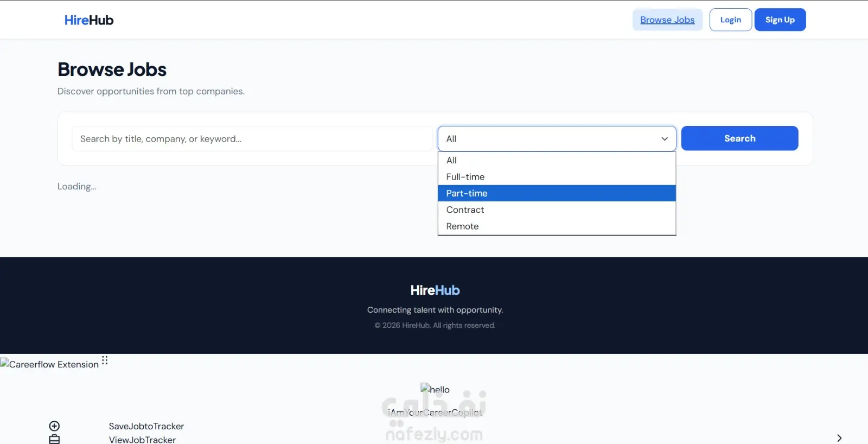Go to the Browse Jobs link
The image size is (868, 444).
pyautogui.click(x=667, y=20)
